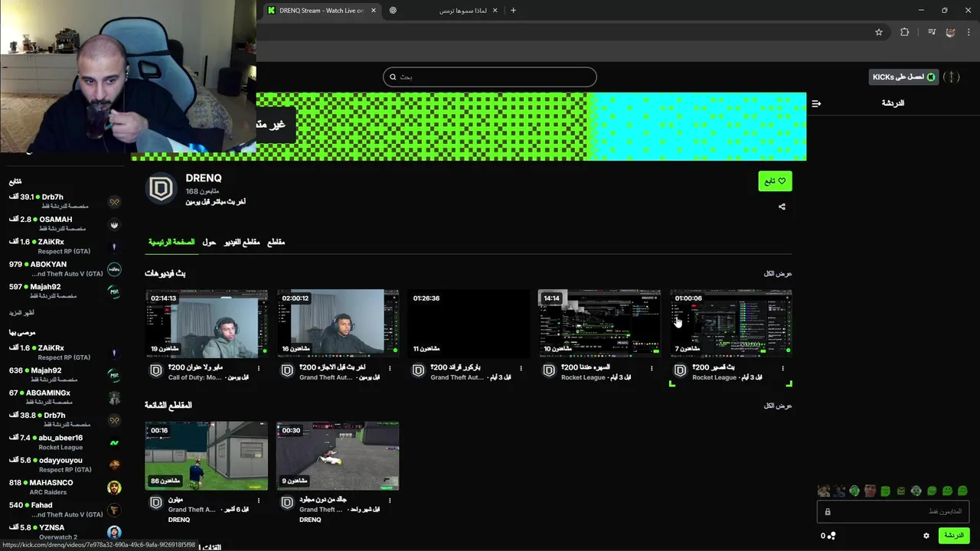
Task: Click ABOKYAN channel avatar in sidebar
Action: coord(114,269)
